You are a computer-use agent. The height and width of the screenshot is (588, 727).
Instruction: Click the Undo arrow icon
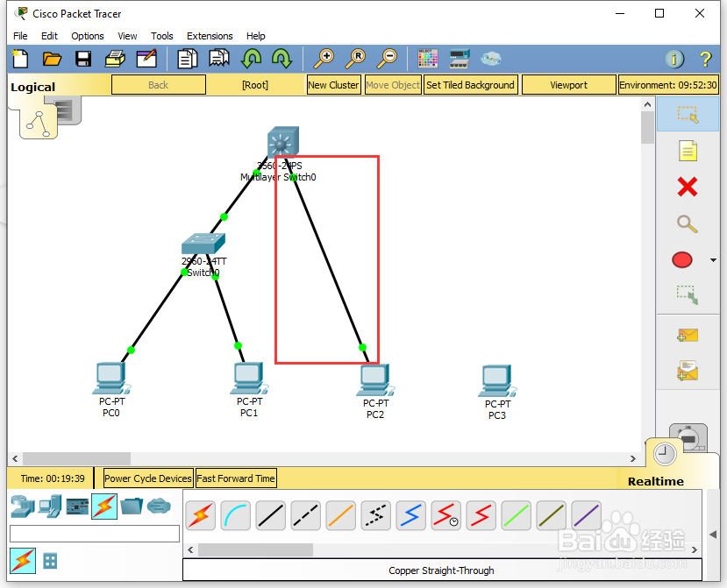point(251,59)
